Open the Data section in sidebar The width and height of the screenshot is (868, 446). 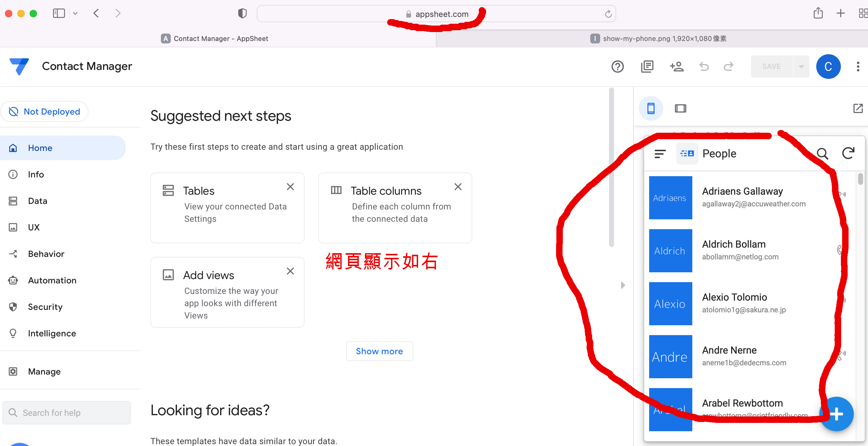click(x=37, y=201)
